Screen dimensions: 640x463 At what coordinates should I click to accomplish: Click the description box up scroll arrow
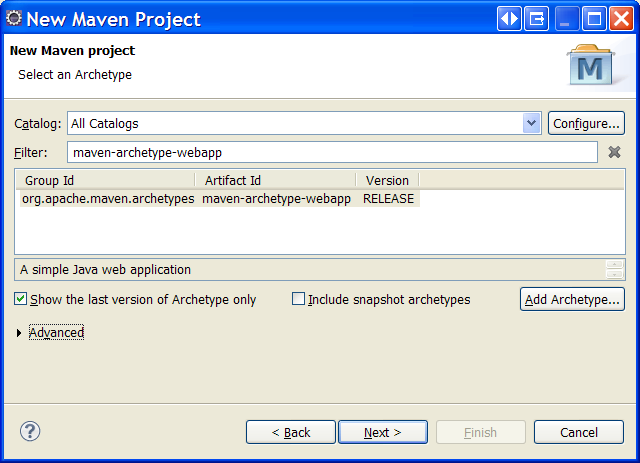point(614,265)
